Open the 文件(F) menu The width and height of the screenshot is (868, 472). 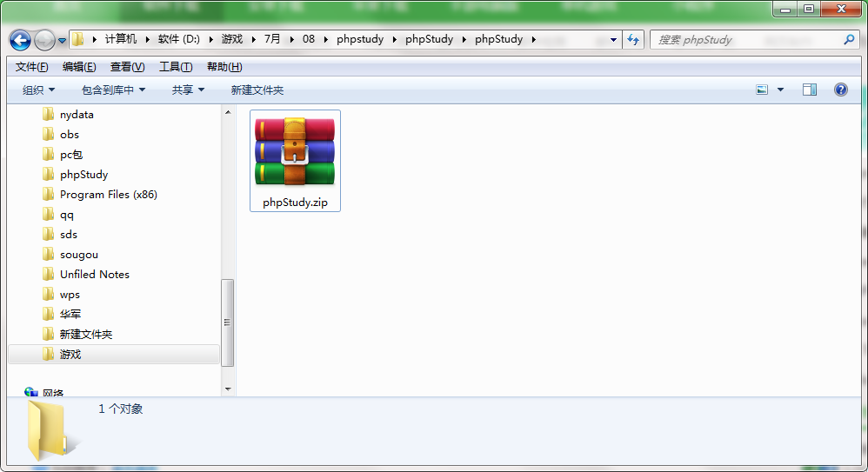click(31, 67)
